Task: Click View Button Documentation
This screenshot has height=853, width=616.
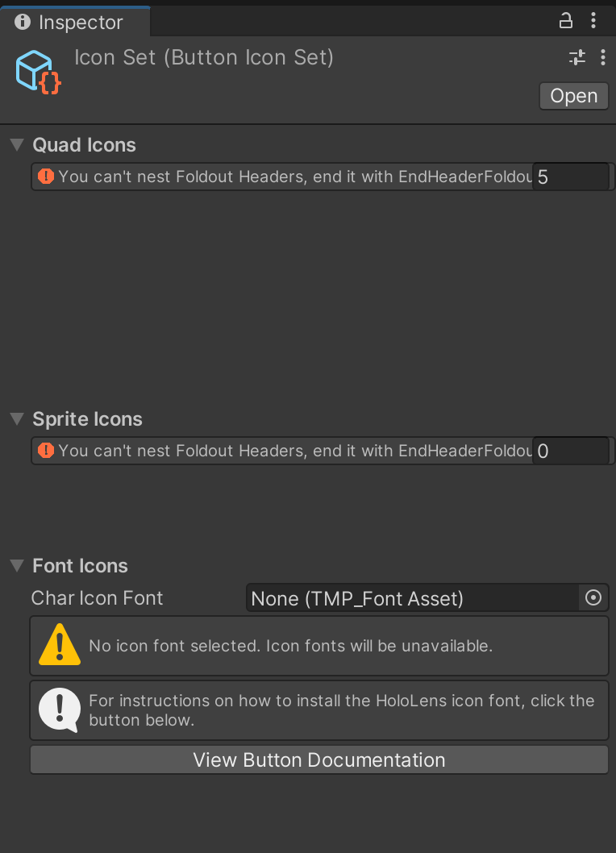Action: coord(318,759)
